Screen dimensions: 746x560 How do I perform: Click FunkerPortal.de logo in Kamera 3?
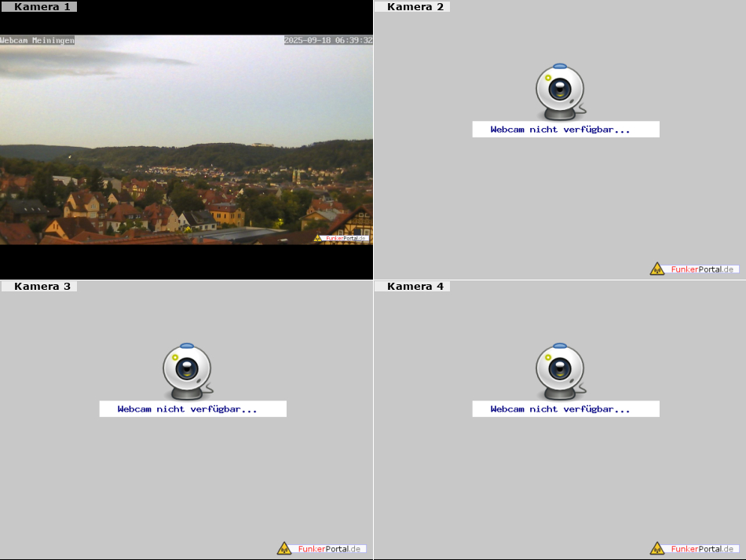(321, 548)
